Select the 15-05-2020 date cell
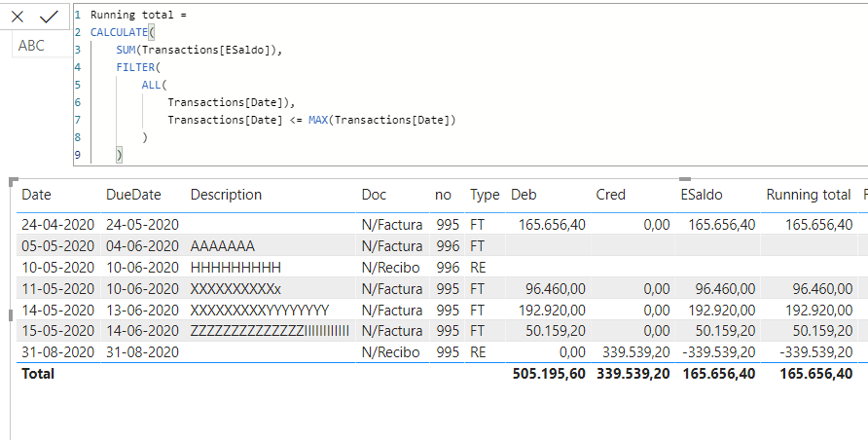Viewport: 868px width, 440px height. click(x=58, y=331)
